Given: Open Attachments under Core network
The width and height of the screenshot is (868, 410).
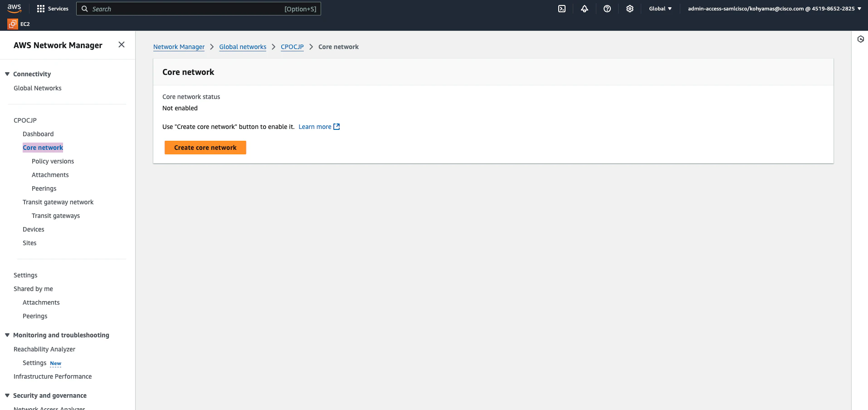Looking at the screenshot, I should [50, 175].
